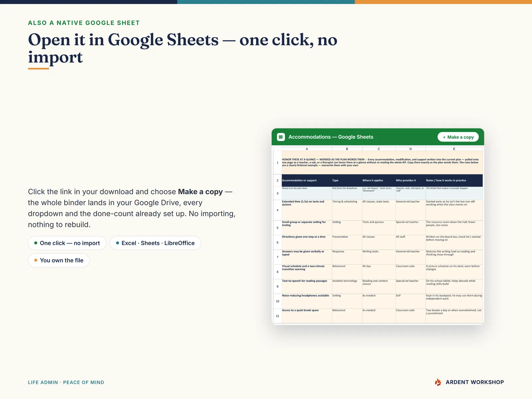532x399 pixels.
Task: Select column D header
Action: (411, 149)
